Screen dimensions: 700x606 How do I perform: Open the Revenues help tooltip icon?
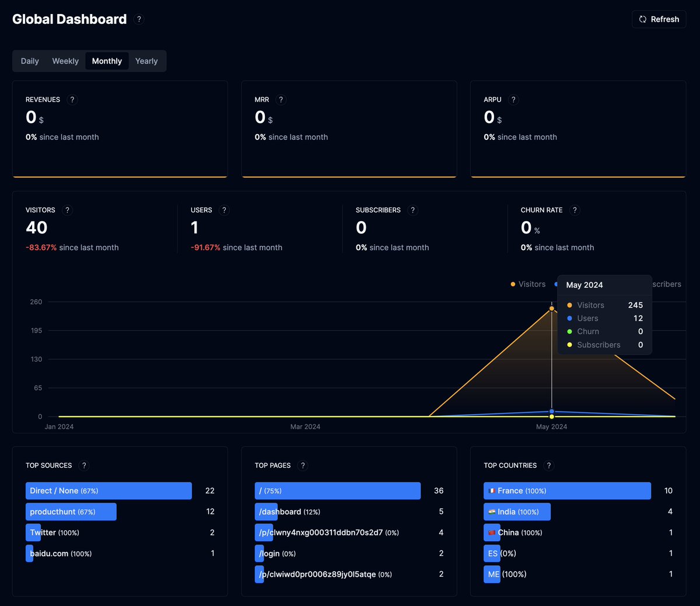click(x=72, y=100)
